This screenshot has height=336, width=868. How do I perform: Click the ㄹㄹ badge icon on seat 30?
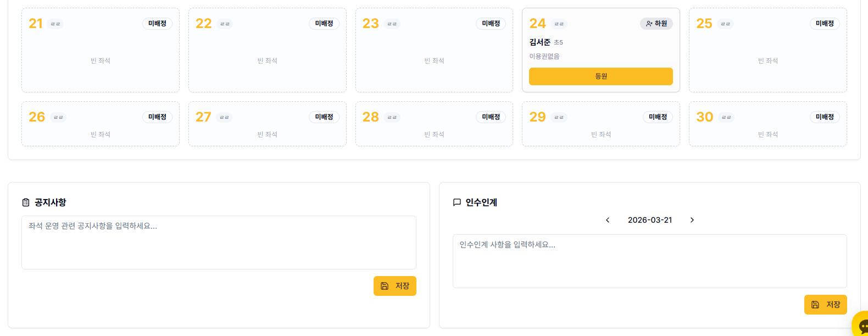pyautogui.click(x=725, y=117)
